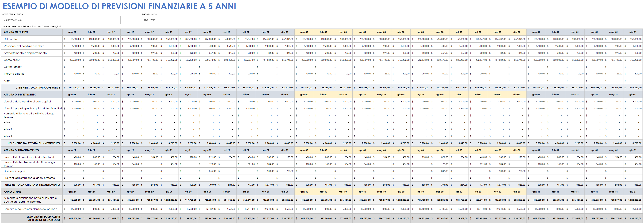Viewport: 644px width, 224px height.
Task: Select 'Proventi dall'emissione di azioni preferite' label
Action: click(29, 178)
